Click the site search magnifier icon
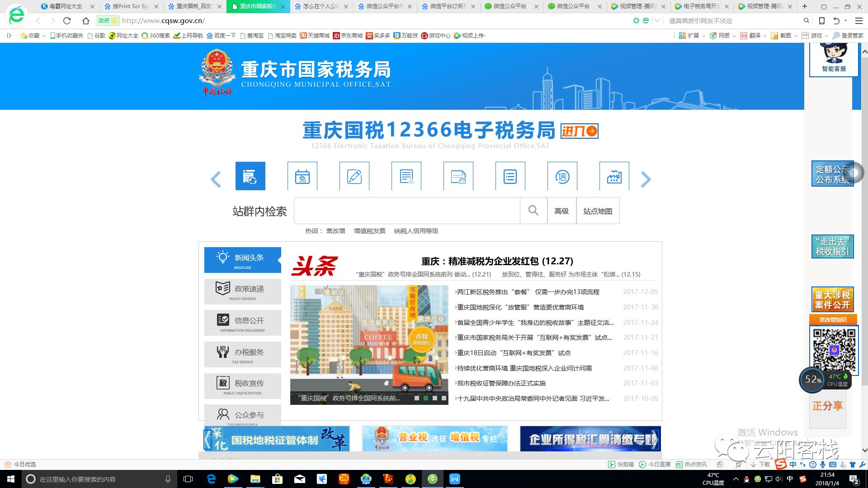Screen dimensions: 868x488 pos(533,211)
